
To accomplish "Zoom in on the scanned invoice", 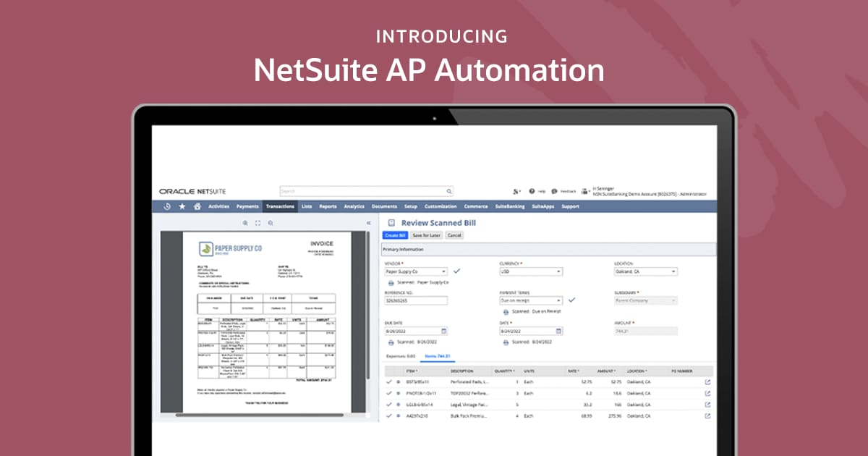I will coord(246,224).
